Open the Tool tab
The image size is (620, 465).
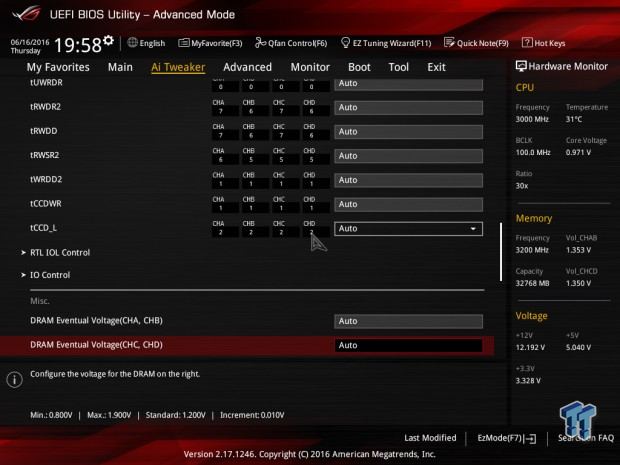coord(399,67)
